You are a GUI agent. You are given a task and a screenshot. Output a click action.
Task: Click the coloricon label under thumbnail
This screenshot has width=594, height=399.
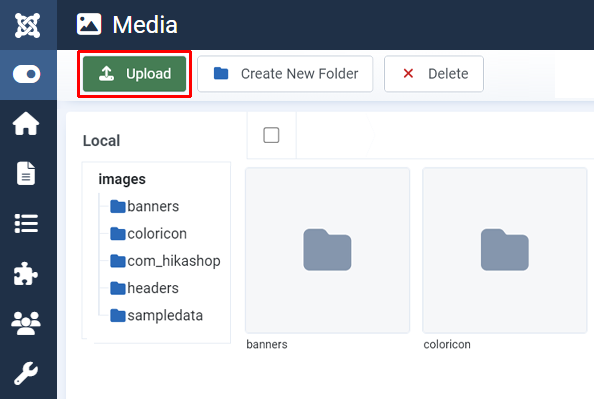pyautogui.click(x=447, y=344)
